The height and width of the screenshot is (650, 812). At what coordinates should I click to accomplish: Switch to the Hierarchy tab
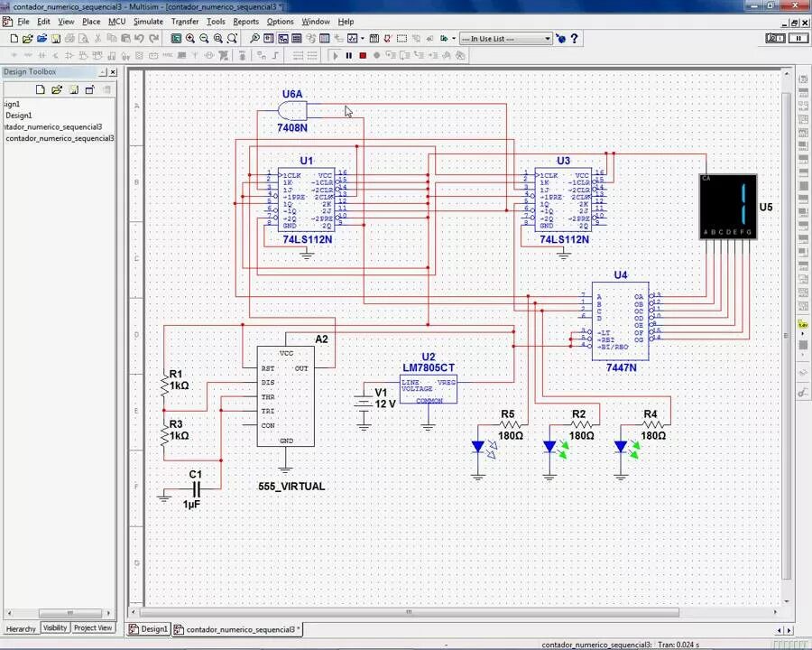point(22,628)
